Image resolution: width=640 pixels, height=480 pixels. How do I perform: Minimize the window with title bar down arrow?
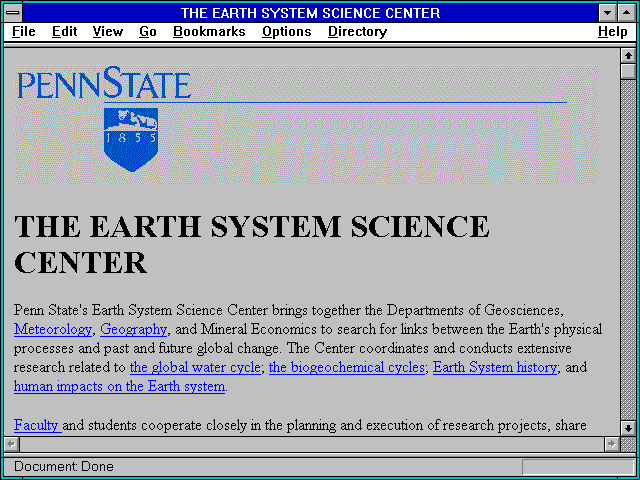pyautogui.click(x=608, y=13)
